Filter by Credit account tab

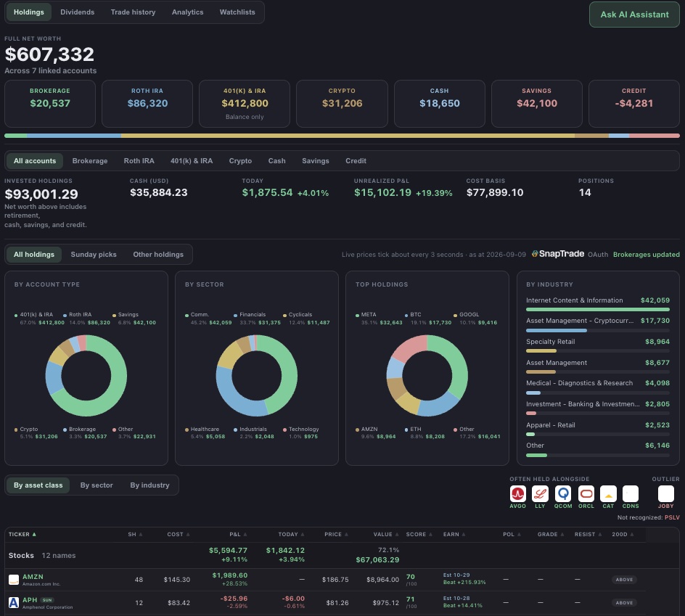pos(356,161)
